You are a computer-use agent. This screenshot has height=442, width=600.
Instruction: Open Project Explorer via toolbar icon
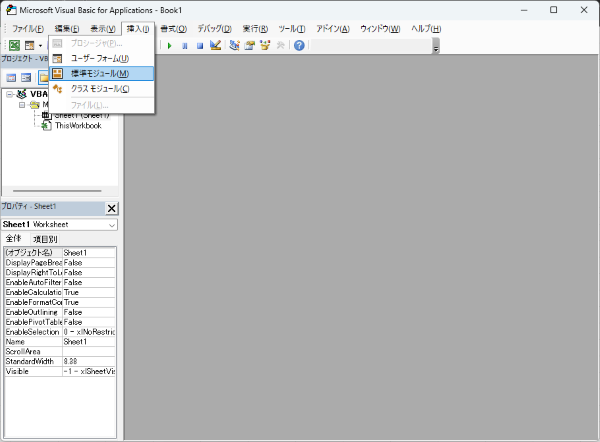coord(234,46)
